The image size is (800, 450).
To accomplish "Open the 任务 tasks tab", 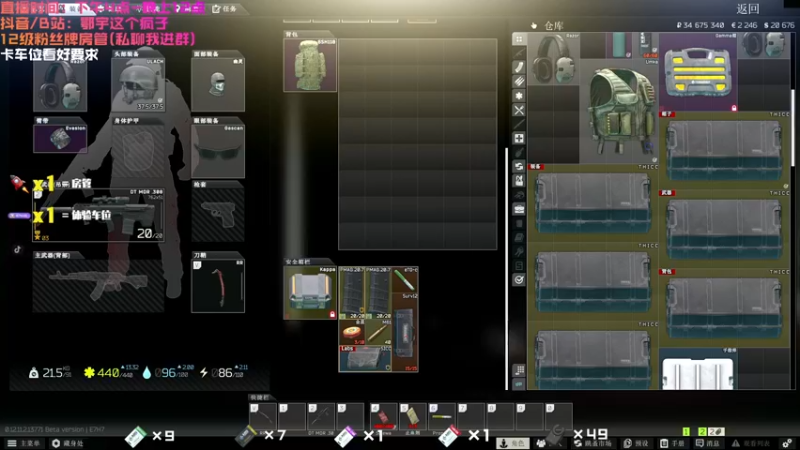I will (224, 9).
